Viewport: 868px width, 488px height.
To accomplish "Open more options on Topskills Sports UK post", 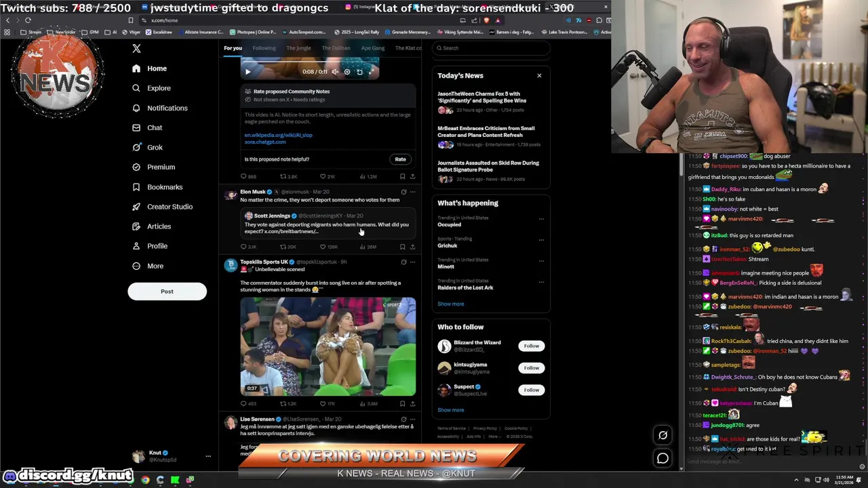I will 412,262.
